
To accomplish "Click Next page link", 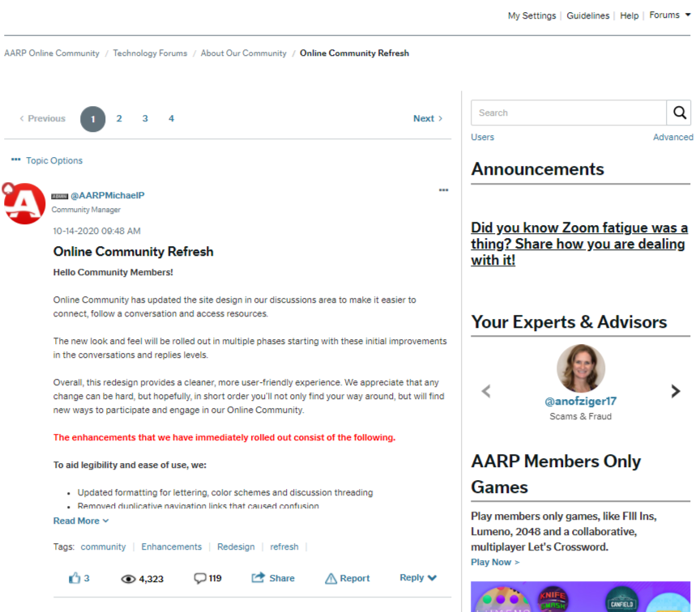I will tap(428, 118).
